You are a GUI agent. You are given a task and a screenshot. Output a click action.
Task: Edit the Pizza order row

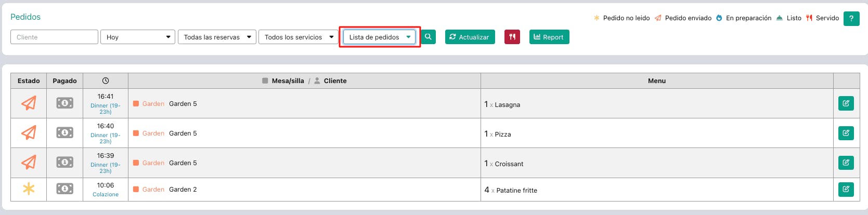[x=846, y=133]
